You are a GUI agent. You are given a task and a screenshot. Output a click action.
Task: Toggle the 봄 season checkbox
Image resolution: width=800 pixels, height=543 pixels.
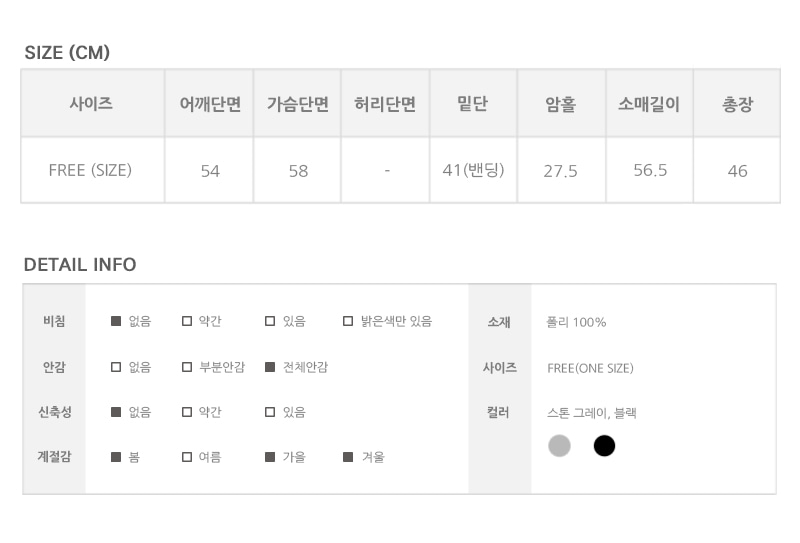click(116, 457)
